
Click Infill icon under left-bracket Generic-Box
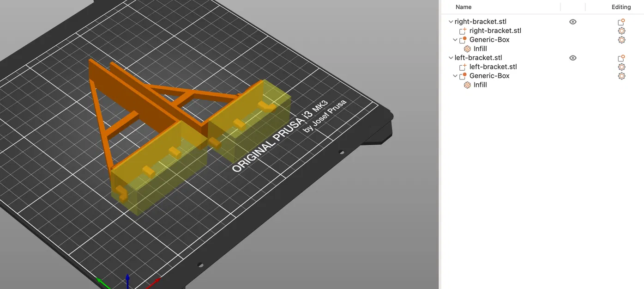pos(467,85)
